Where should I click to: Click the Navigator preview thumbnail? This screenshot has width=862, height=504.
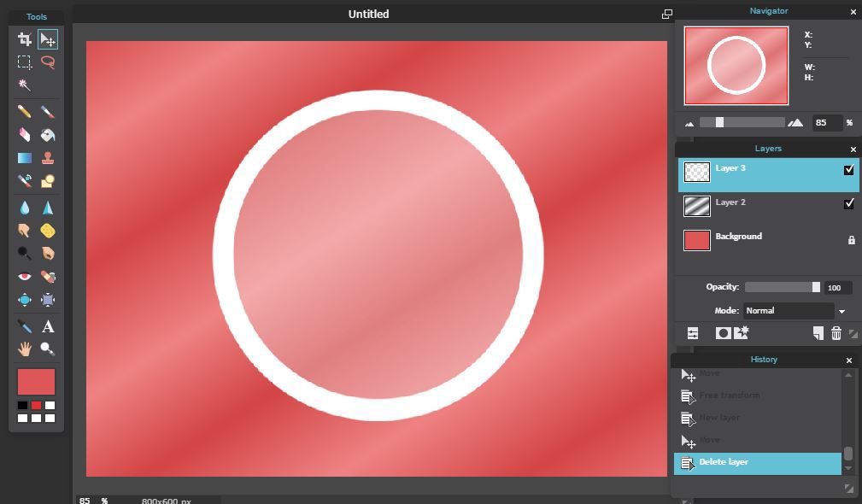click(736, 66)
